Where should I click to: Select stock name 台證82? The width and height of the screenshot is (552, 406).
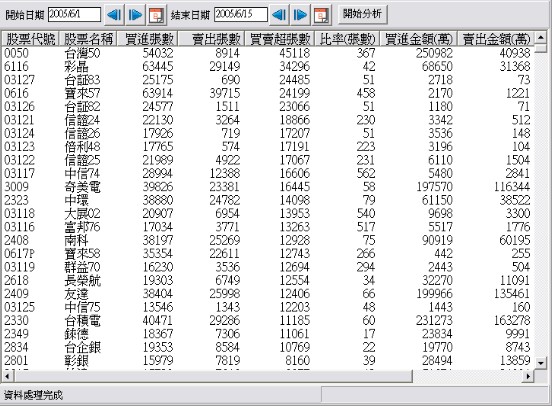coord(82,107)
